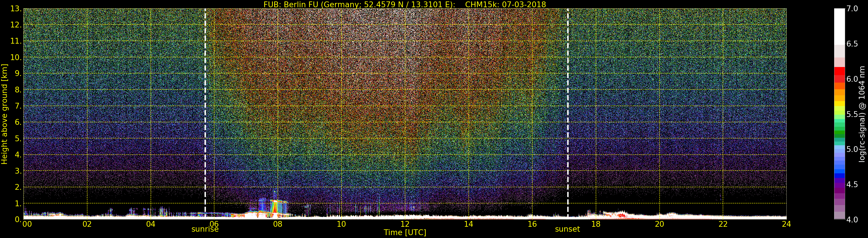868x238 pixels.
Task: Click the 'CHM15k: 07-03-2018' title text
Action: tap(505, 4)
